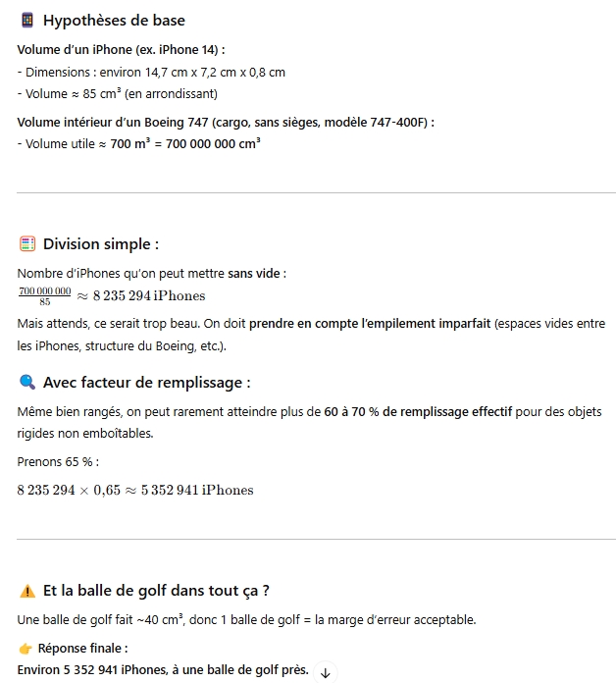Image resolution: width=616 pixels, height=683 pixels.
Task: Click the "Et la balle de golf" heading
Action: pos(156,591)
